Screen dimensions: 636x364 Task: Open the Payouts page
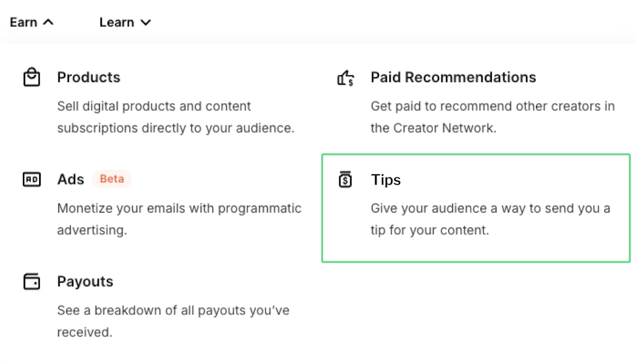(85, 281)
